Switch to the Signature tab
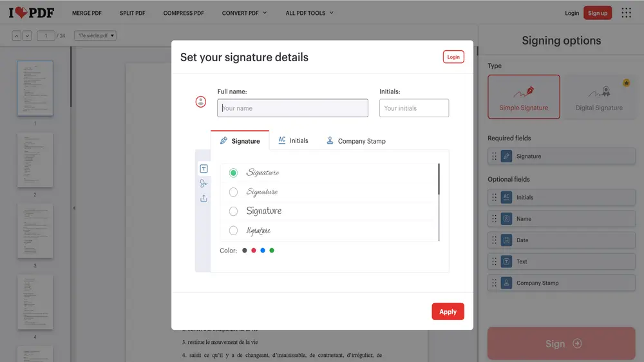 (x=240, y=141)
